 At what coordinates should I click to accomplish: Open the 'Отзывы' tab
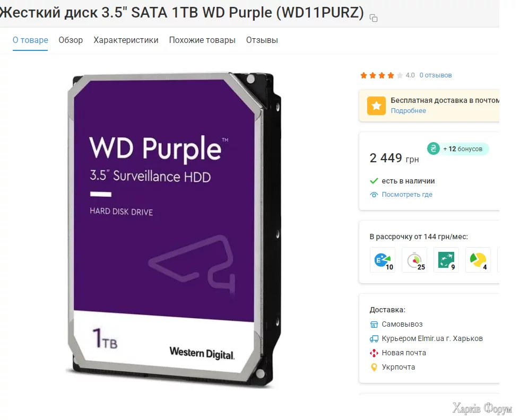tap(262, 40)
